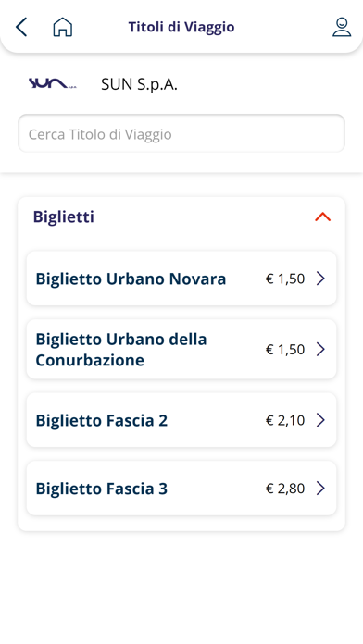Tap the SUN S.p.A. logo
This screenshot has height=644, width=363.
pos(52,84)
